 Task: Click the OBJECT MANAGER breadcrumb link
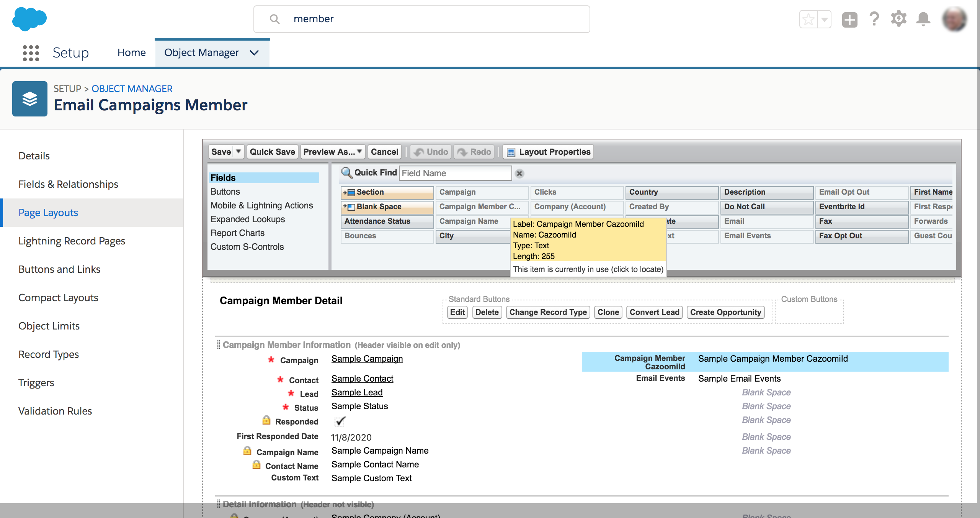pyautogui.click(x=132, y=89)
